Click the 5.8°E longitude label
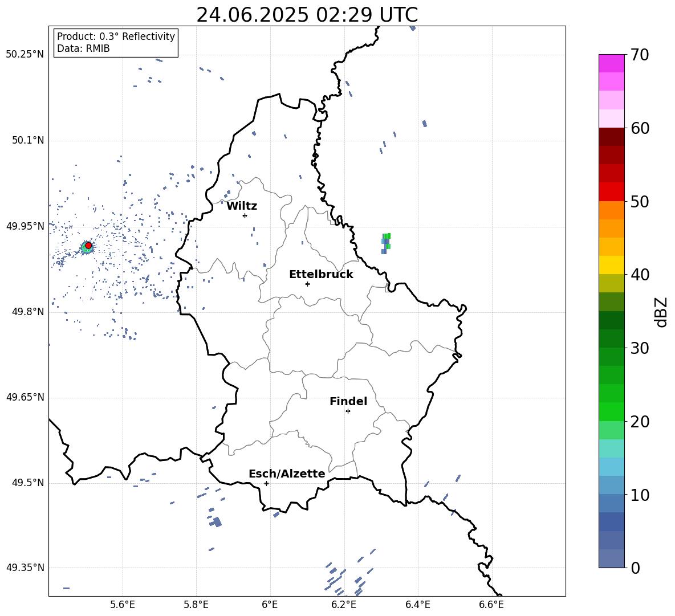This screenshot has width=675, height=616. [x=196, y=605]
